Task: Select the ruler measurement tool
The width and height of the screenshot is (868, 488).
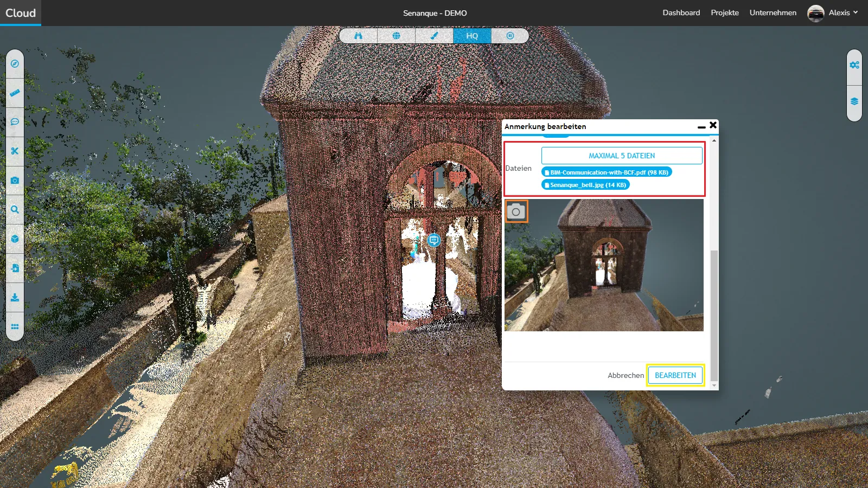Action: [x=15, y=93]
